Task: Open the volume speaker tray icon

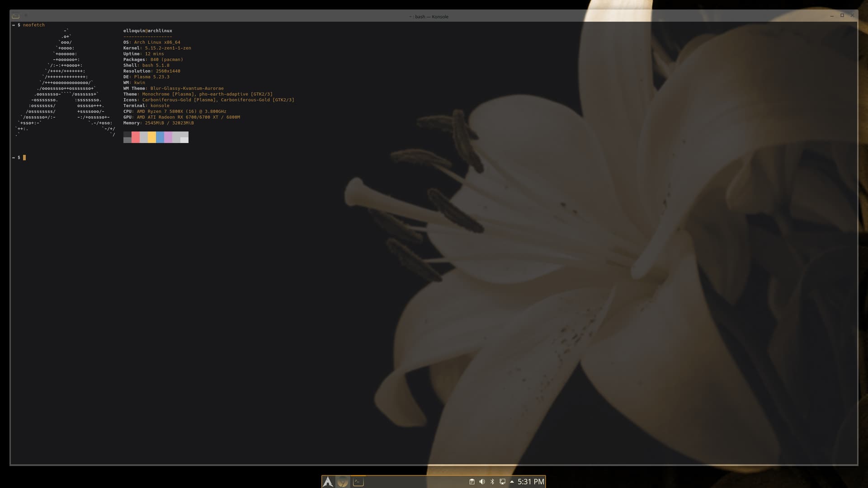Action: pos(482,482)
